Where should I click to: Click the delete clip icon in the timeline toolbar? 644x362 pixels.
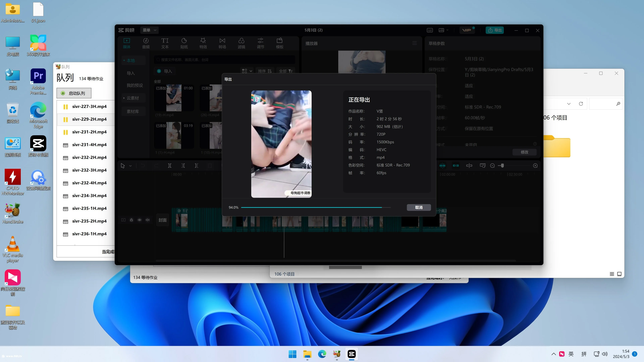coord(210,166)
